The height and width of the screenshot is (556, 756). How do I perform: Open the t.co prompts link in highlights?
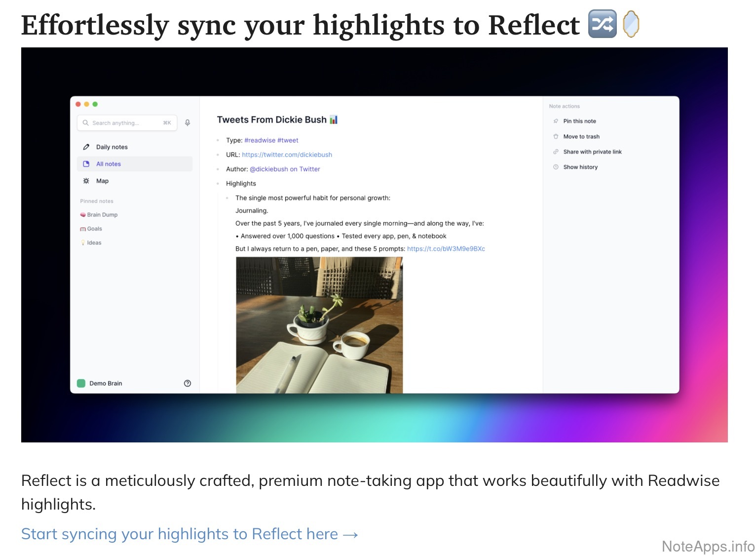click(x=446, y=249)
